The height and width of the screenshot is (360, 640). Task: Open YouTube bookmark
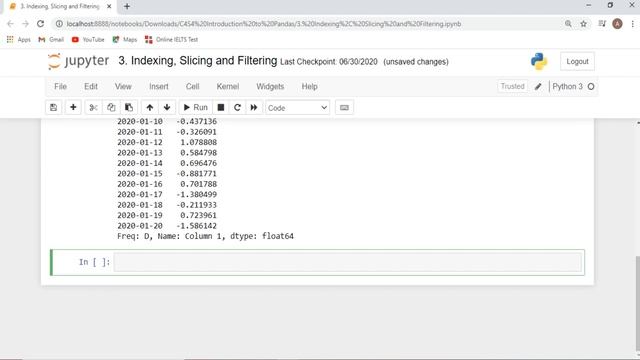click(88, 40)
